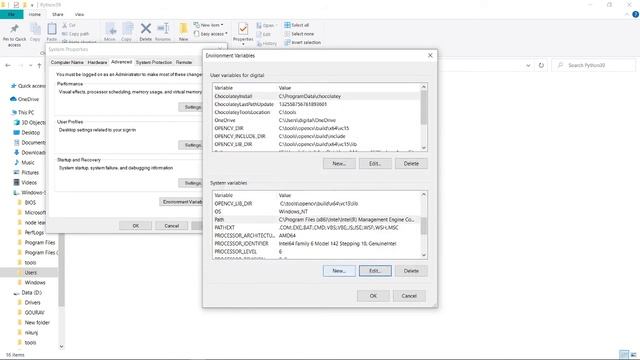Open Videos folder in navigation pane
640x360 pixels.
coord(25,182)
